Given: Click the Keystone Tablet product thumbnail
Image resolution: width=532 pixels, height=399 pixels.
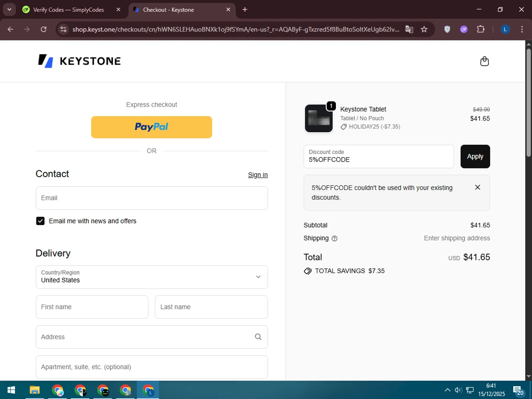Looking at the screenshot, I should pyautogui.click(x=318, y=118).
